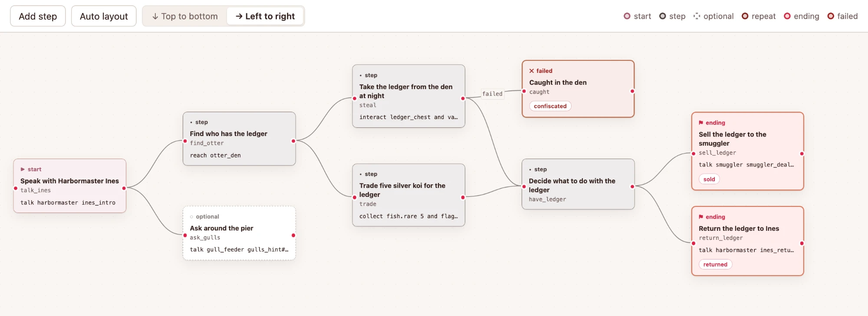Click the returned tag
868x316 pixels.
point(715,264)
